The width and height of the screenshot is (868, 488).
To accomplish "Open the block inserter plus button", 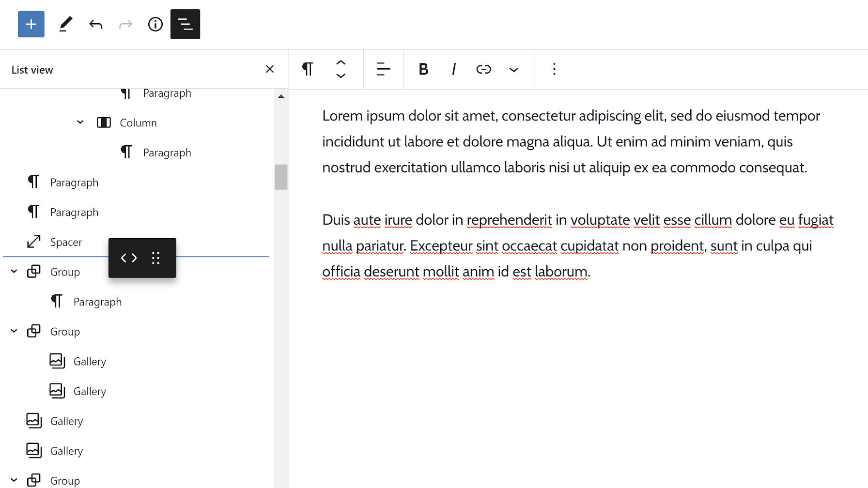I will pos(31,24).
